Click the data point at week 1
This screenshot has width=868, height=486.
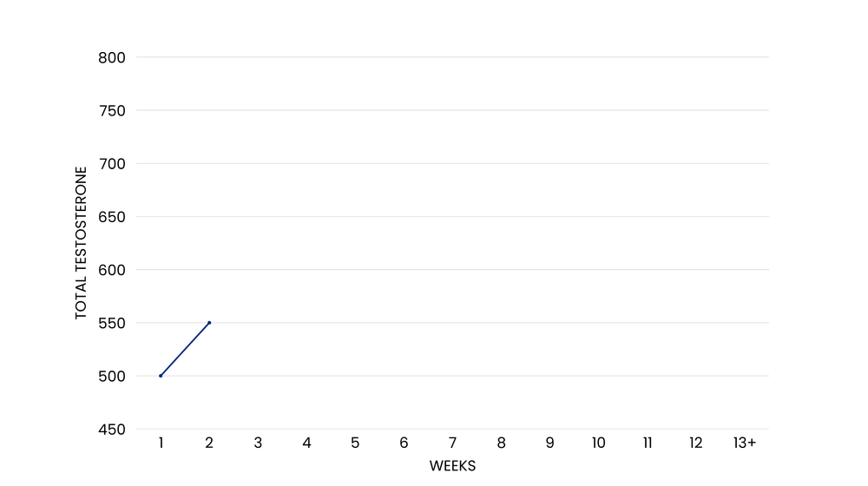click(161, 376)
